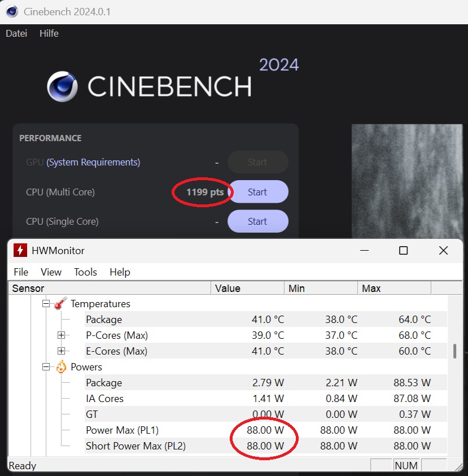Click the 64.0 °C package max temperature
The image size is (468, 476).
[414, 320]
